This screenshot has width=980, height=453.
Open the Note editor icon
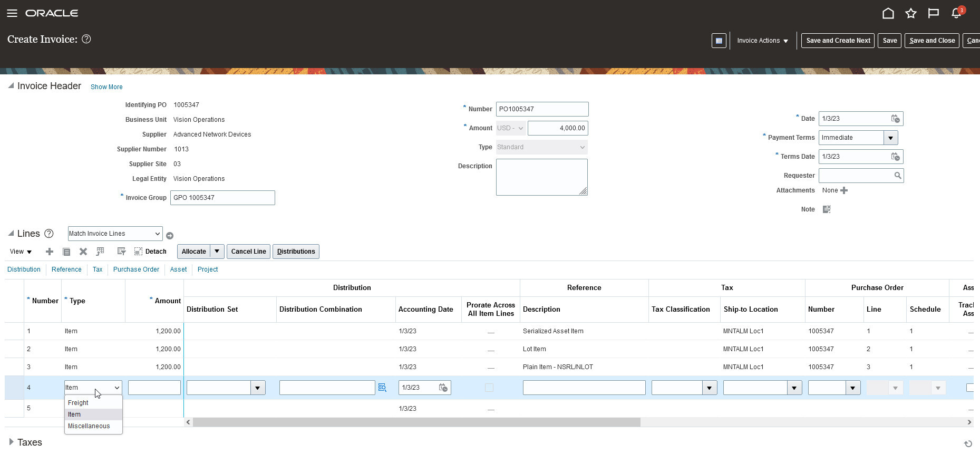pos(827,209)
